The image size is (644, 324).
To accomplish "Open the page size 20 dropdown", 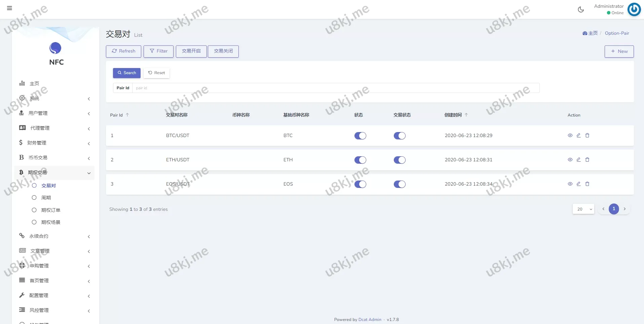I will pos(583,209).
